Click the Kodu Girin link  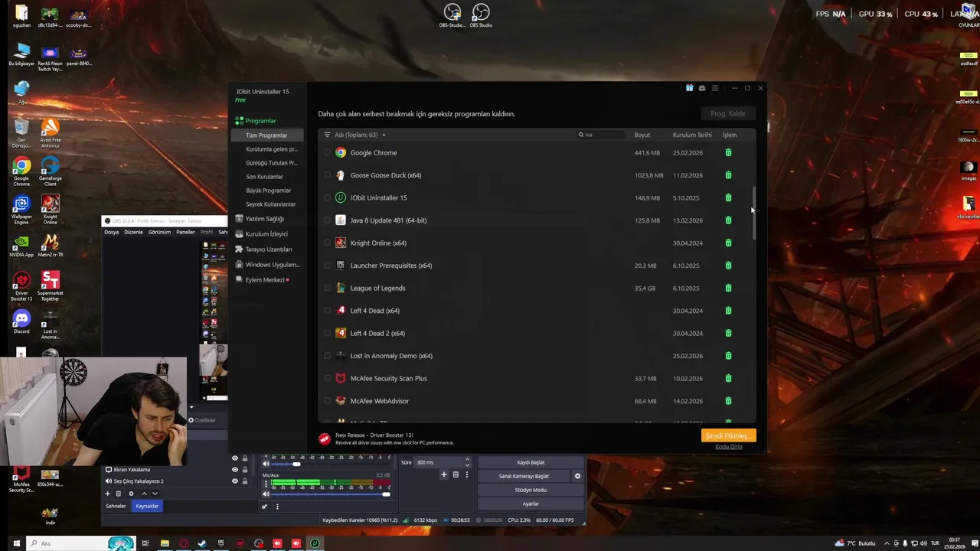tap(728, 447)
